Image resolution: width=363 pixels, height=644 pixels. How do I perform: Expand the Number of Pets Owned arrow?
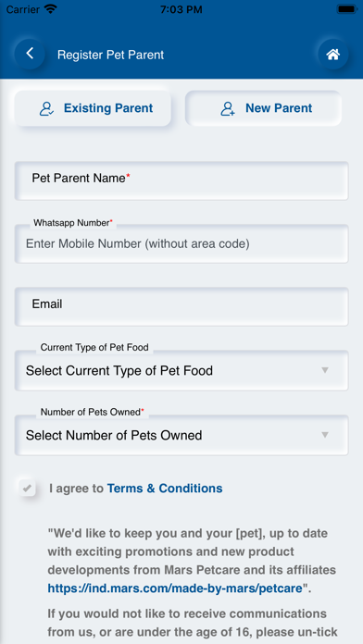(x=325, y=435)
